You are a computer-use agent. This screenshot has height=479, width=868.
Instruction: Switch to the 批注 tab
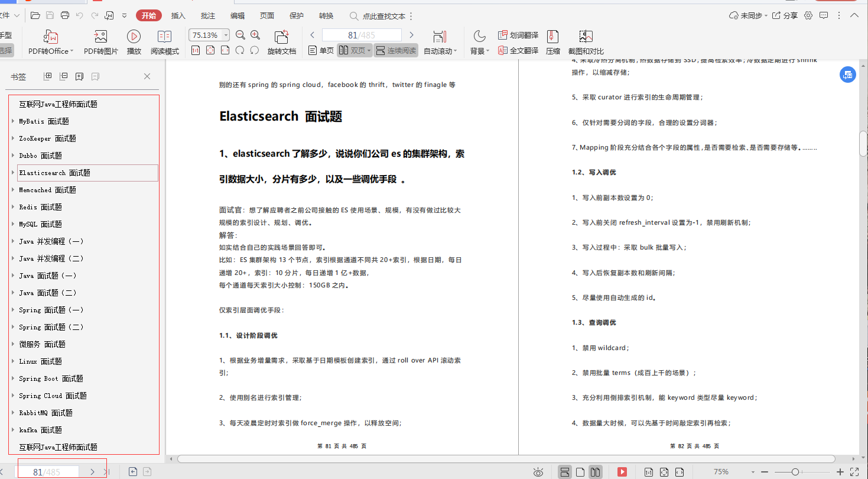(208, 15)
